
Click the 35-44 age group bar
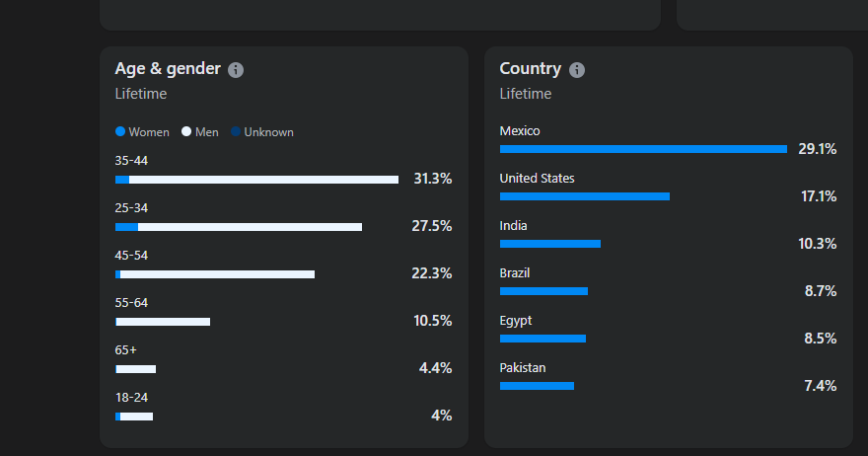(256, 180)
